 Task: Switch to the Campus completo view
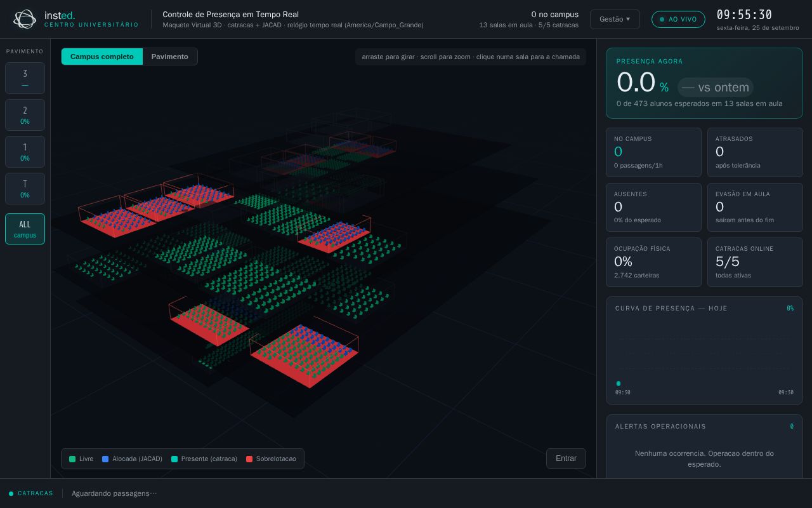coord(102,57)
